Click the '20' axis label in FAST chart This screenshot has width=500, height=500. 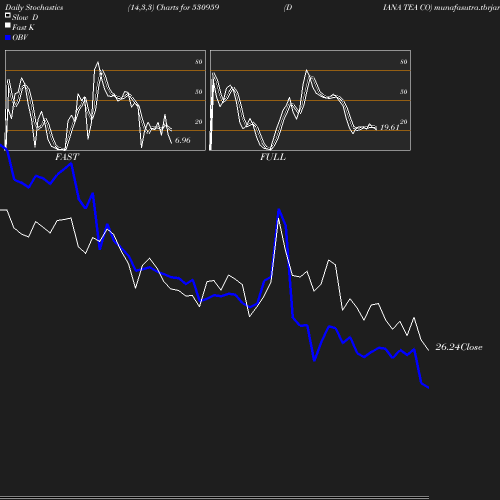click(199, 122)
